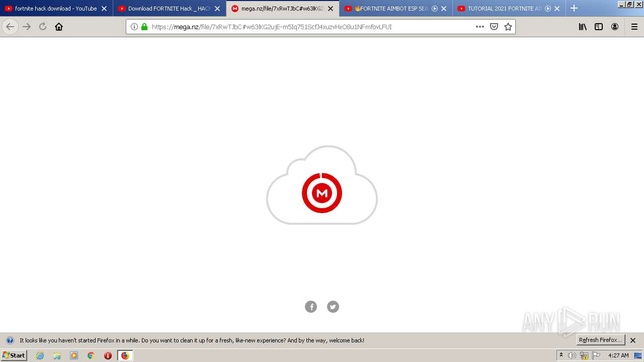Click the 4:27 AM system clock
The height and width of the screenshot is (362, 644).
[x=618, y=355]
